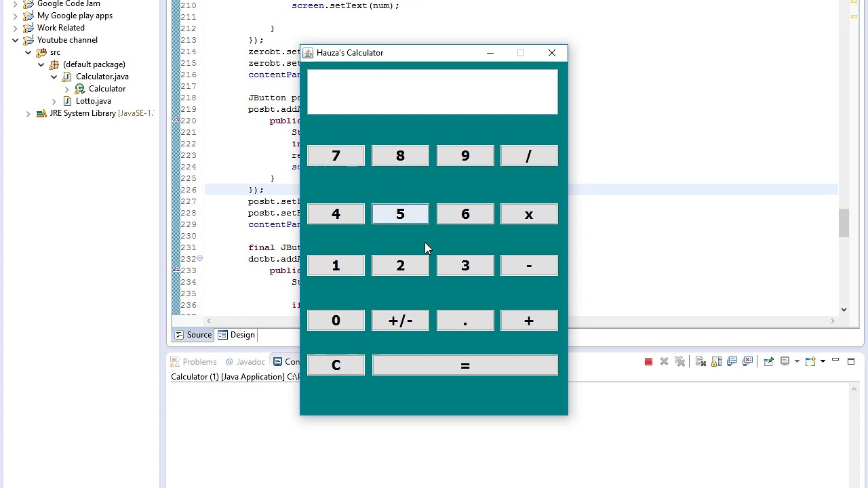Select the My Google play apps folder icon
Viewport: 868px width, 488px height.
[x=28, y=16]
